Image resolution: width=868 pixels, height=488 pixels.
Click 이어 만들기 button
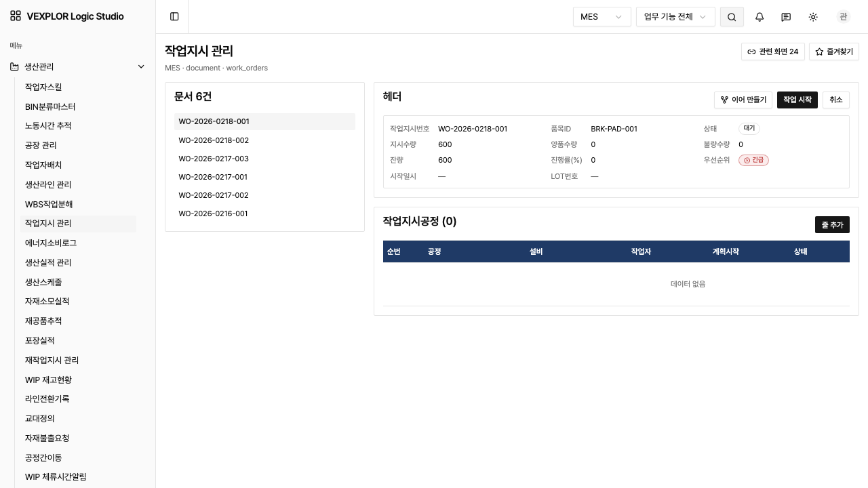click(743, 100)
